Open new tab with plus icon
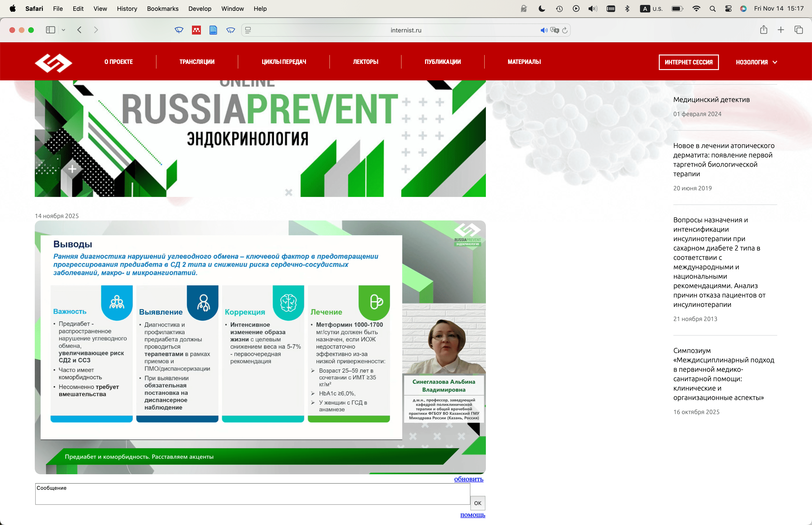 [x=781, y=30]
